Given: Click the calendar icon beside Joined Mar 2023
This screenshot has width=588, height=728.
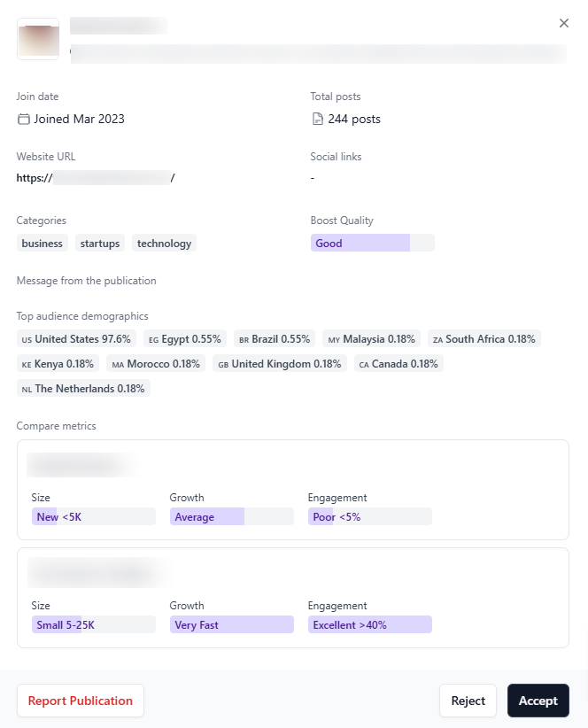Looking at the screenshot, I should (24, 119).
